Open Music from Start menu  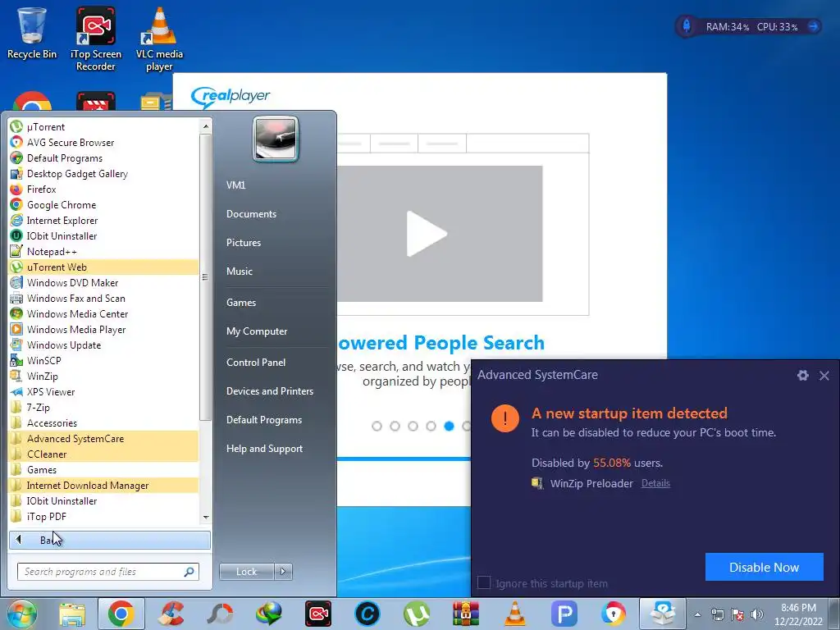tap(240, 271)
